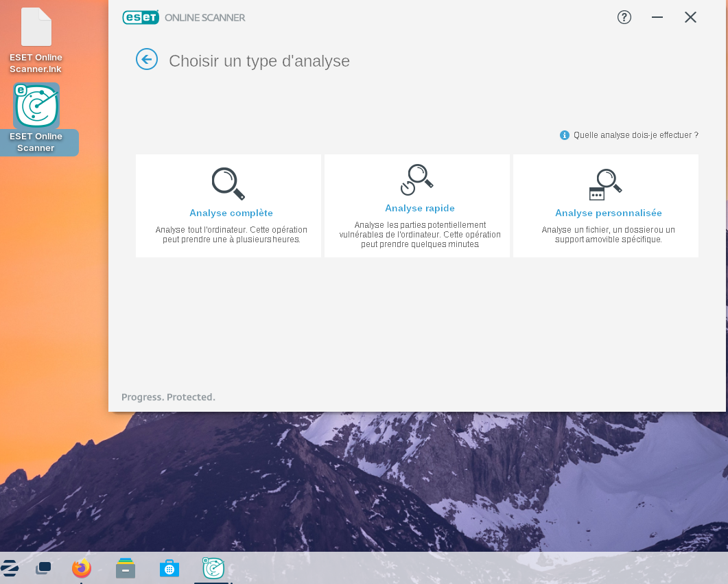The height and width of the screenshot is (584, 728).
Task: Select the ESET Online Scanner.lnk desktop file
Action: tap(36, 27)
